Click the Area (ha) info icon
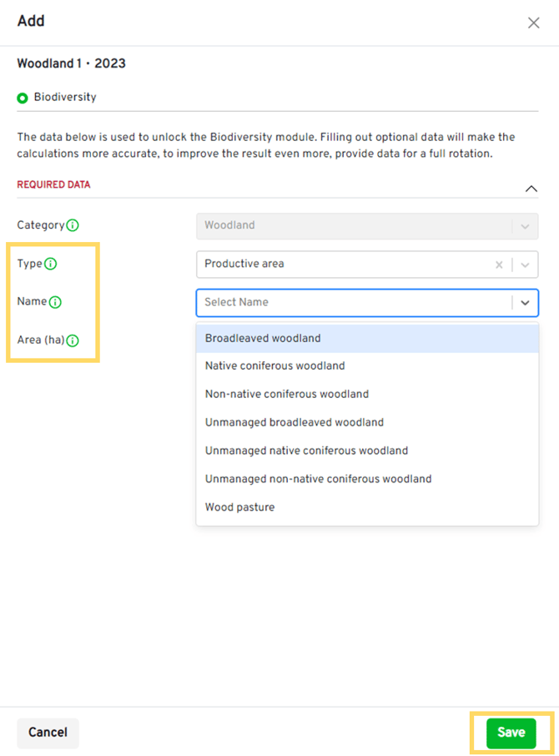The height and width of the screenshot is (756, 559). (x=73, y=340)
